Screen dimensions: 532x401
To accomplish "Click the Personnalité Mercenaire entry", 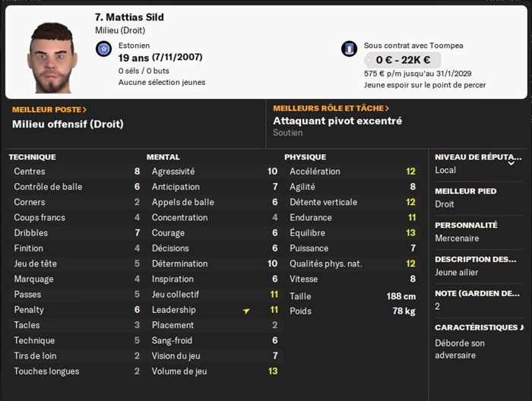I will click(x=457, y=238).
